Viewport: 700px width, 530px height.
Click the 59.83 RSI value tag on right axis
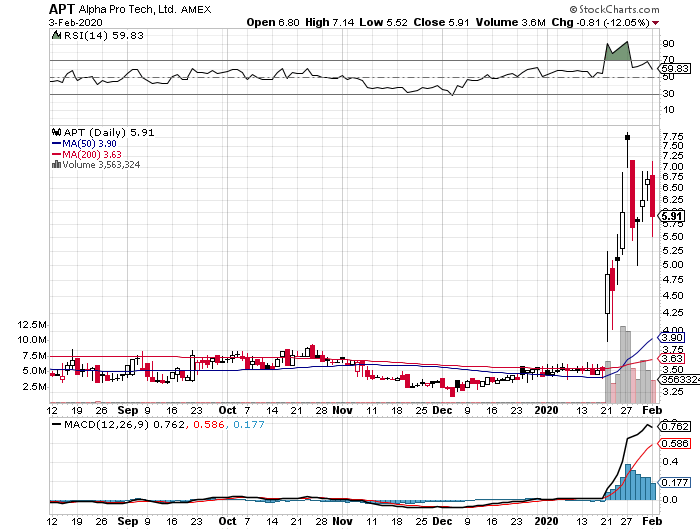(675, 68)
